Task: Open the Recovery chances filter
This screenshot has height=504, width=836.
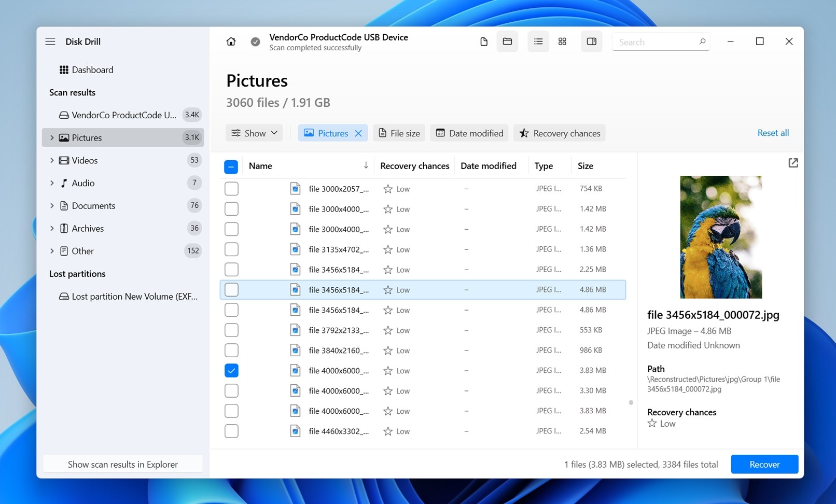Action: pos(560,133)
